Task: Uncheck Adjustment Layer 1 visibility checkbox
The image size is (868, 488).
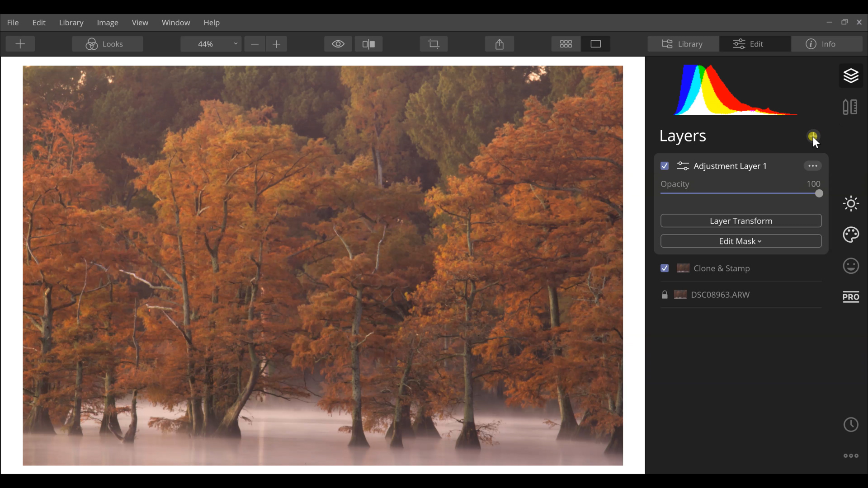Action: click(x=665, y=166)
